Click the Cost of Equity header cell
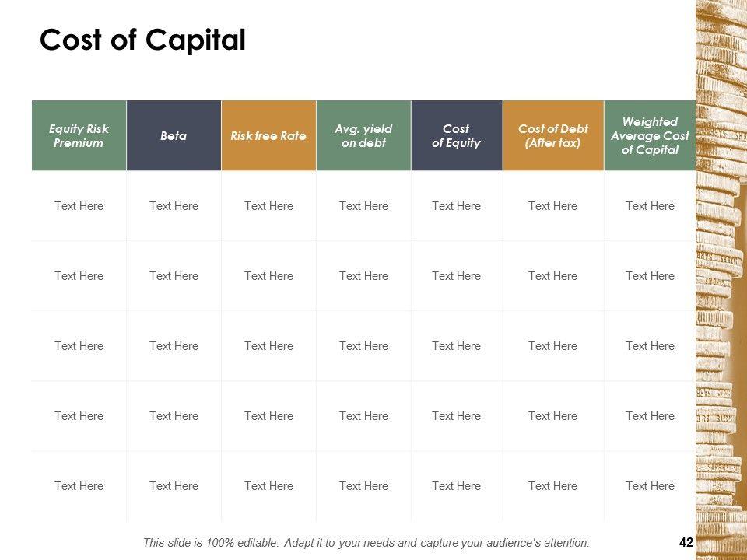 [x=456, y=135]
